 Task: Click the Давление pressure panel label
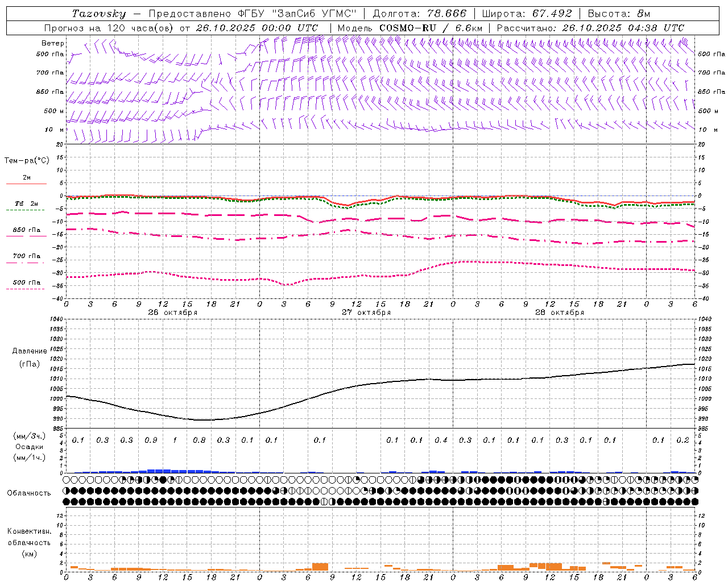[x=30, y=351]
